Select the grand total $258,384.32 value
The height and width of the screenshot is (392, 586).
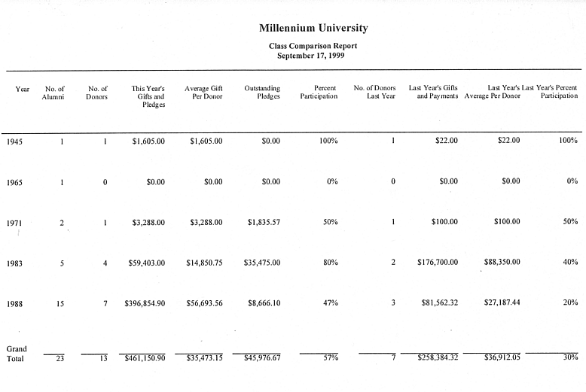438,357
